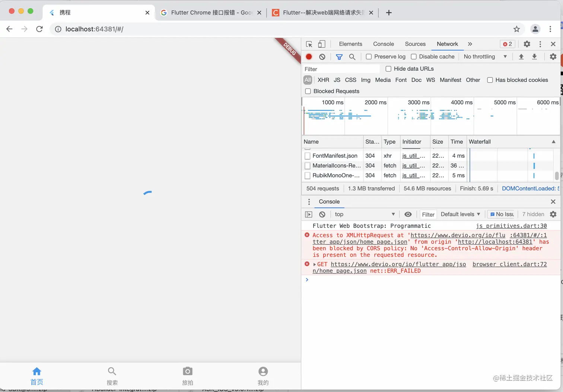Screen dimensions: 563x392
Task: Expand the GET request error entry
Action: 315,264
